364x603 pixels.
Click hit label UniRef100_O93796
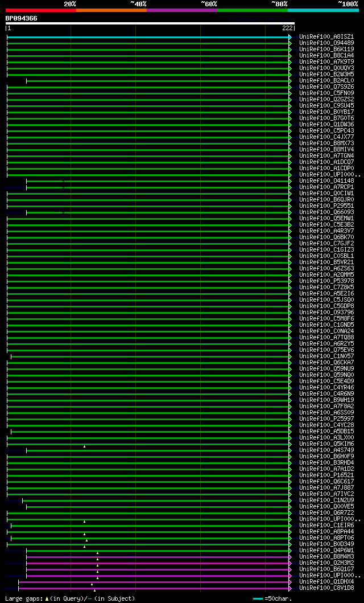[327, 312]
